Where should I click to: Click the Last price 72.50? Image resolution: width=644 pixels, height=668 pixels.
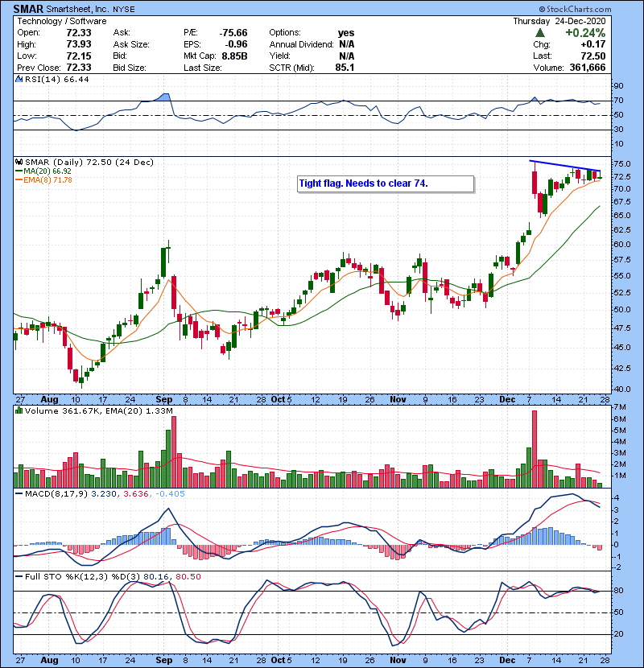click(x=594, y=56)
